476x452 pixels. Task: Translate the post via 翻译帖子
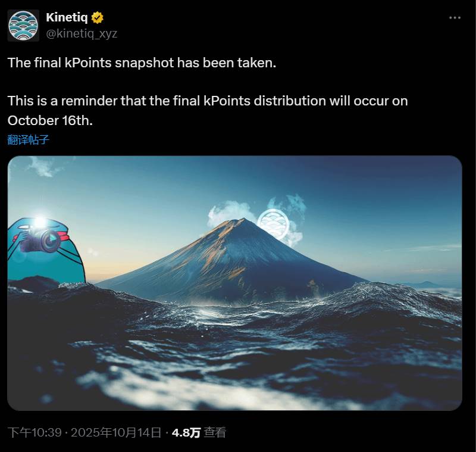point(28,140)
